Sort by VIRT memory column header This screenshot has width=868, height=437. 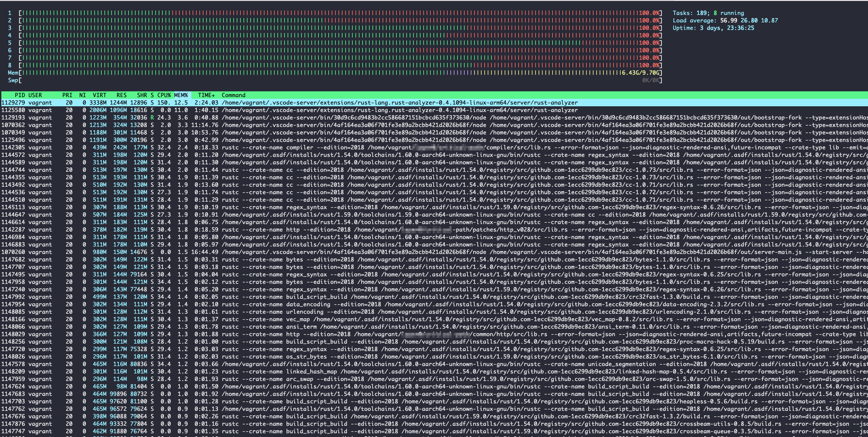pos(99,95)
